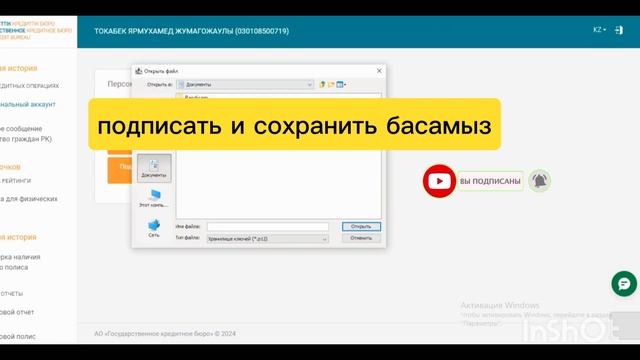This screenshot has width=640, height=360.
Task: Open 'е сообщение (тво граждан РК)' sidebar link
Action: (x=26, y=134)
